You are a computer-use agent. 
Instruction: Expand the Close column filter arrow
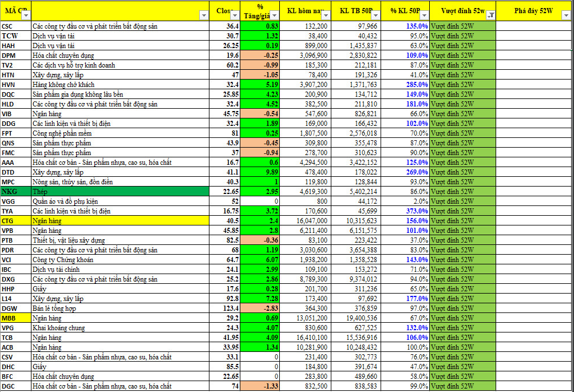[x=236, y=16]
